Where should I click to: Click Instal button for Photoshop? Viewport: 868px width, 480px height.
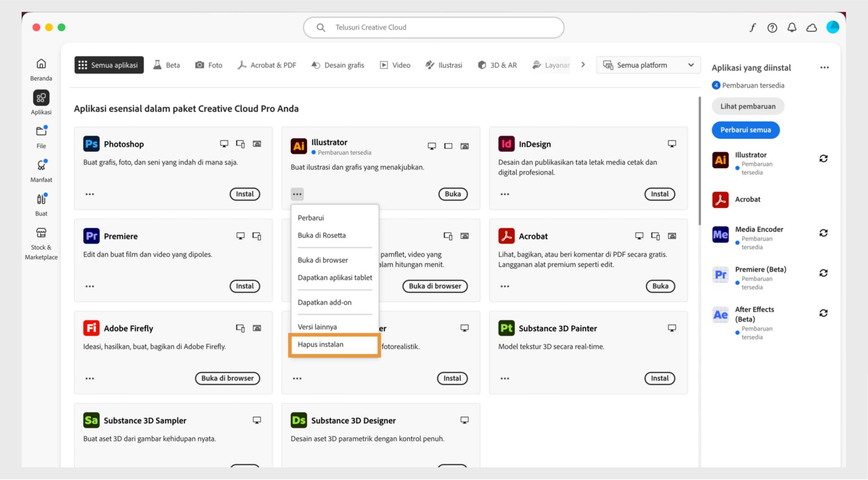(x=245, y=194)
